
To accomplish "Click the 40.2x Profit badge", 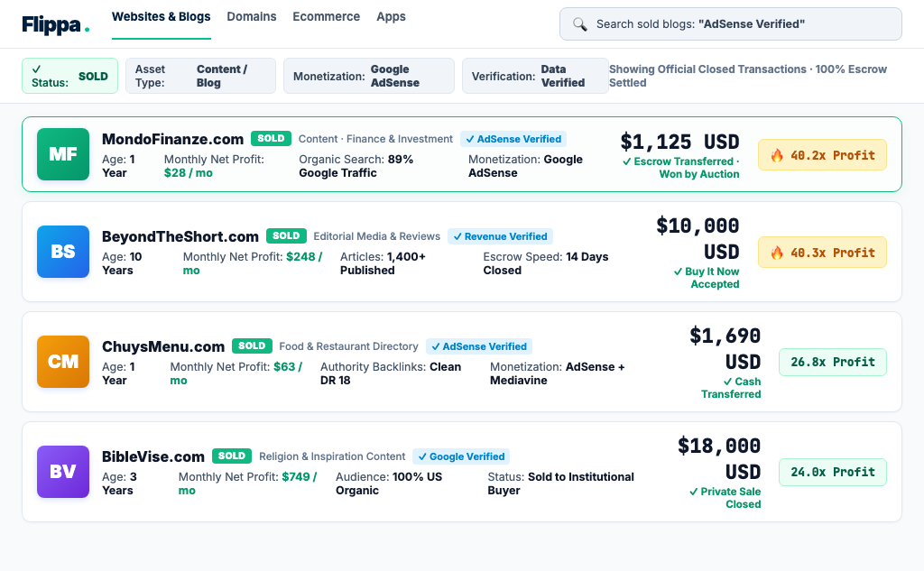I will (x=822, y=155).
